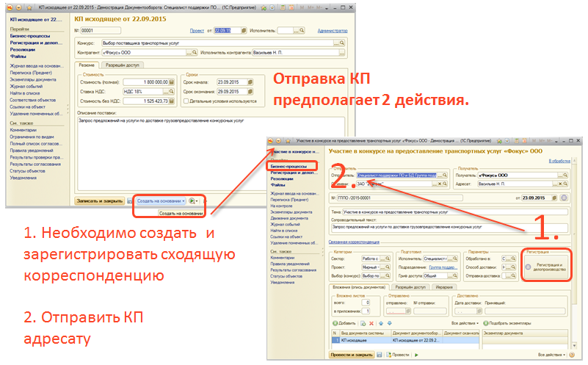Screen dimensions: 588x365
Task: Click the save diskette icon beside Провести и закрыть
Action: click(378, 354)
